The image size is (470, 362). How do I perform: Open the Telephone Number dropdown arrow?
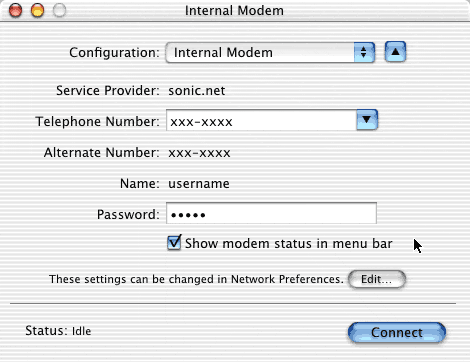[367, 120]
